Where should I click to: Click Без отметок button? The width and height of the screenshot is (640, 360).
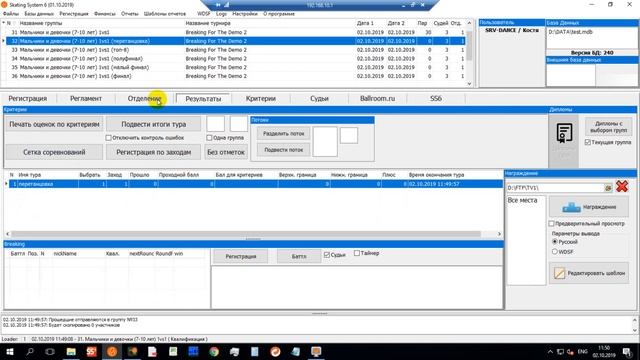(226, 152)
